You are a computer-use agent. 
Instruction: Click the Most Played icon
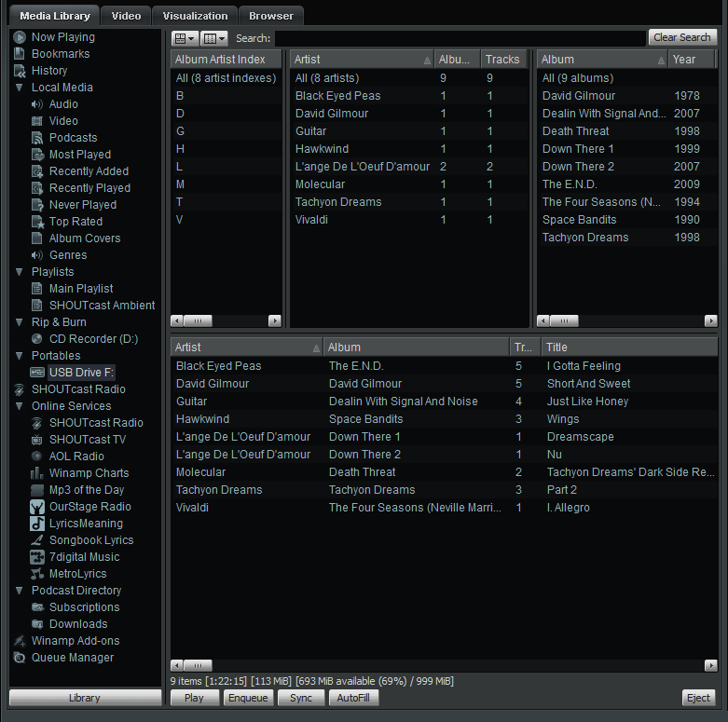coord(37,155)
